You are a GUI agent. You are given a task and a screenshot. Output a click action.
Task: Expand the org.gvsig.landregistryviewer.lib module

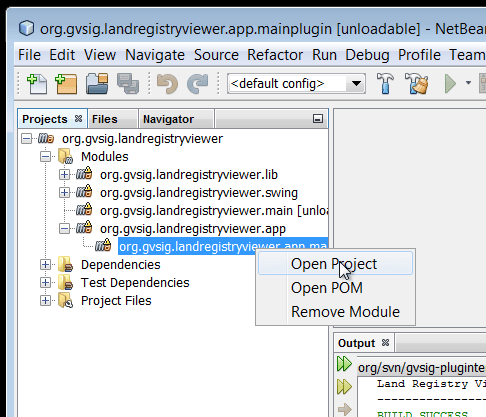tap(64, 174)
